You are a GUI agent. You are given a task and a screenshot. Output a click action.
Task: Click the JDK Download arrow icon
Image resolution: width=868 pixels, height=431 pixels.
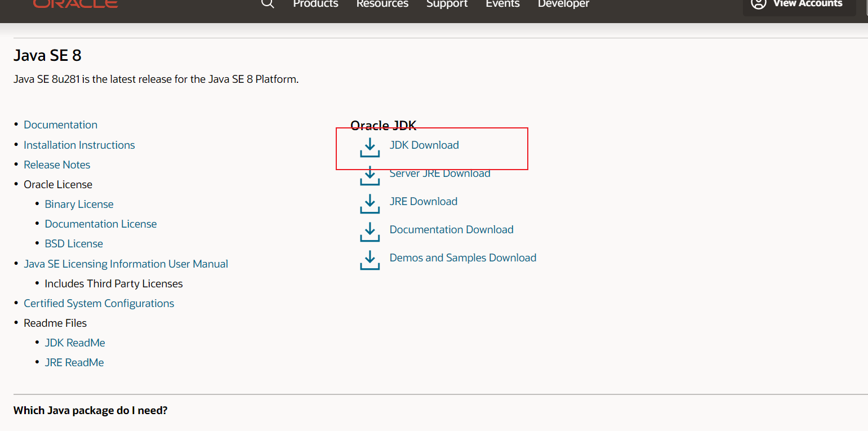coord(370,148)
